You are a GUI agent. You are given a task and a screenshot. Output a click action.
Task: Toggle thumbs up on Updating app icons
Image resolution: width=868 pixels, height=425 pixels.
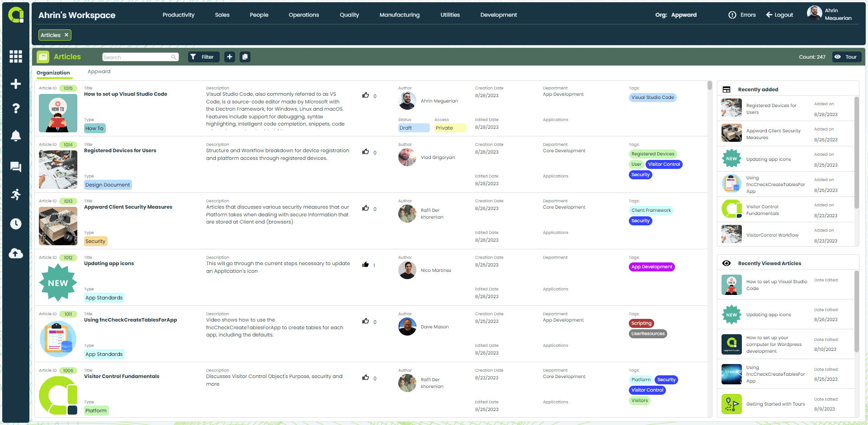coord(365,265)
